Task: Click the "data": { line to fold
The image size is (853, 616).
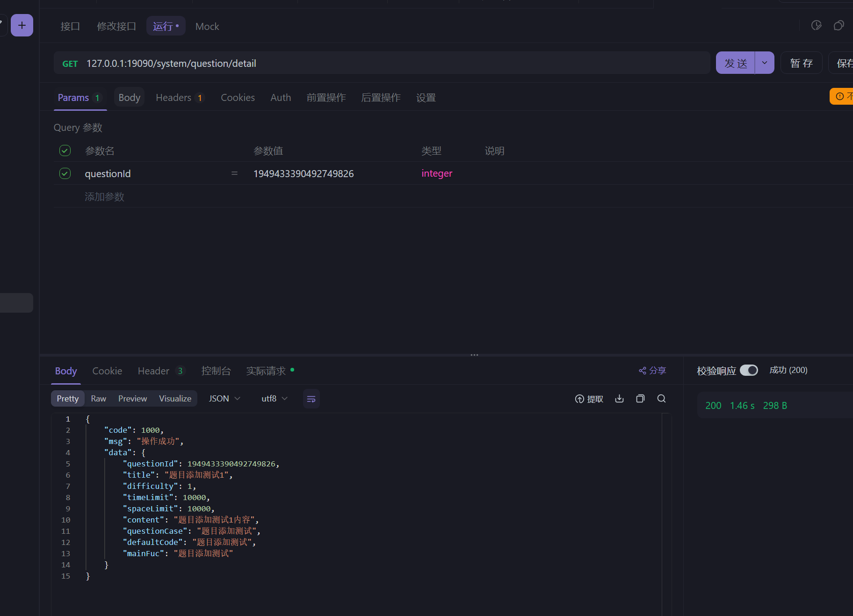Action: point(124,452)
